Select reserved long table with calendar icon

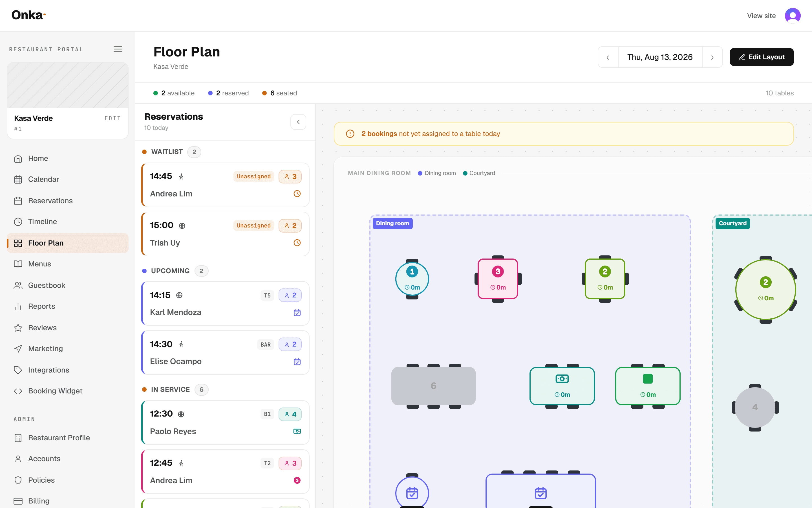[540, 491]
